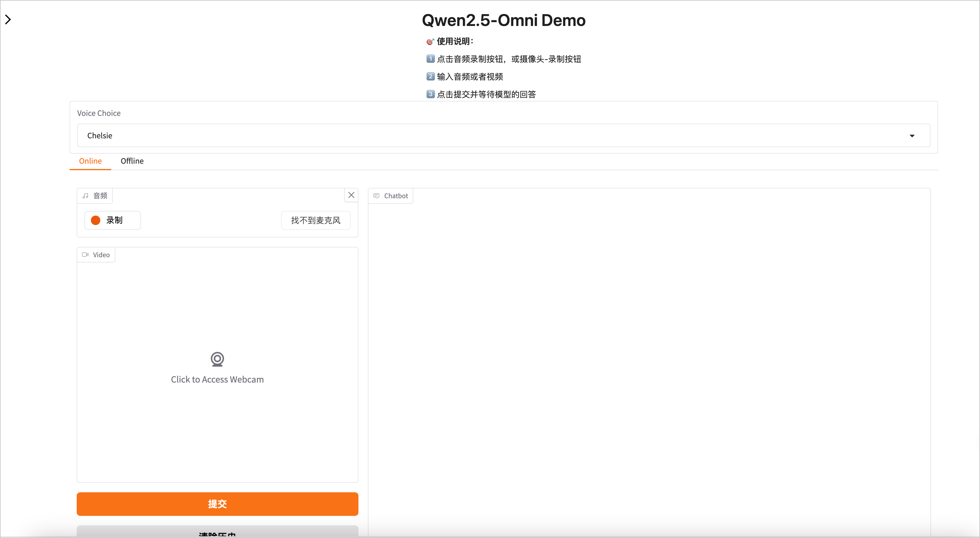This screenshot has height=538, width=980.
Task: Click instruction 点击提交并等待模型的回答
Action: pos(486,94)
